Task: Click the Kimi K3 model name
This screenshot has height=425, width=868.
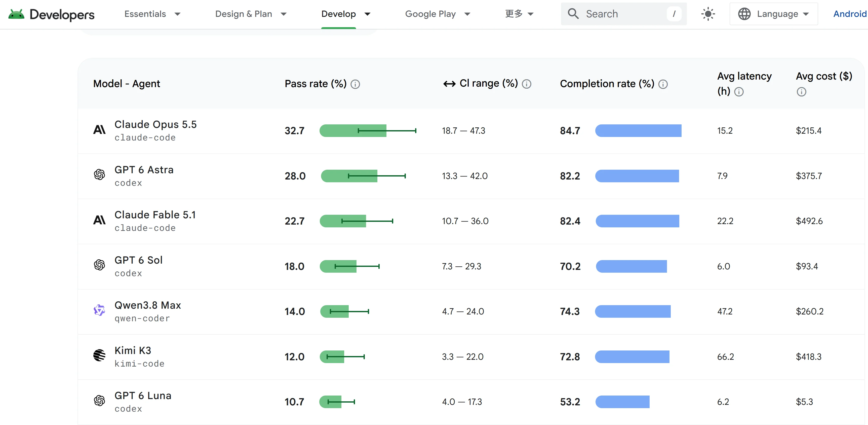Action: coord(133,350)
